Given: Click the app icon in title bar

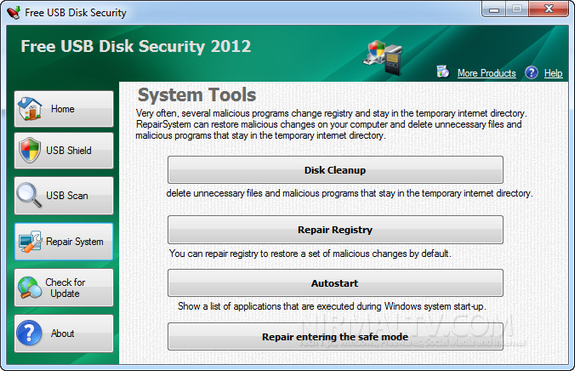Looking at the screenshot, I should coord(13,12).
